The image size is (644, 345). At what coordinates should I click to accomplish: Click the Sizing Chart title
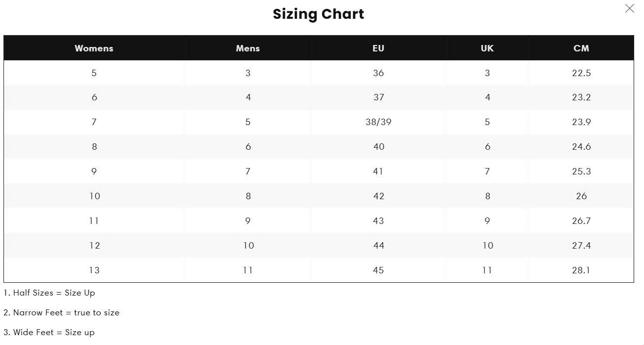point(319,14)
